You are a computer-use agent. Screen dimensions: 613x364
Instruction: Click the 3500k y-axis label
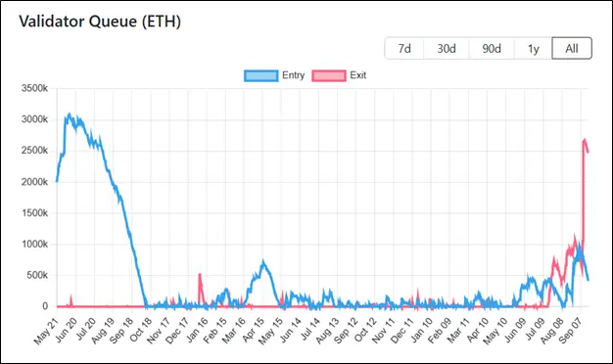(34, 88)
